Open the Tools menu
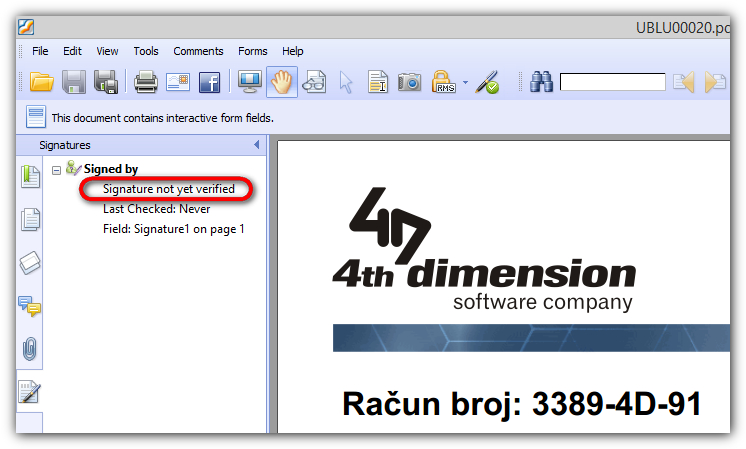The image size is (746, 449). [146, 51]
